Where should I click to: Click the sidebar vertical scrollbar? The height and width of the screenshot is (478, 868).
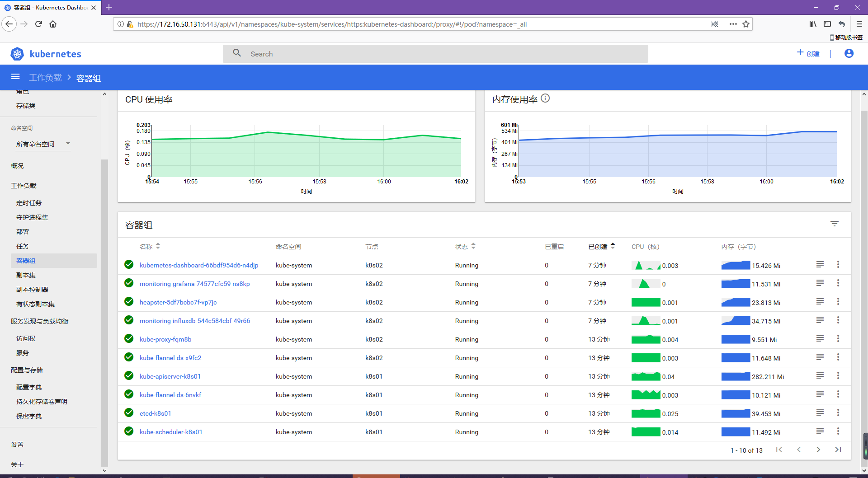104,312
